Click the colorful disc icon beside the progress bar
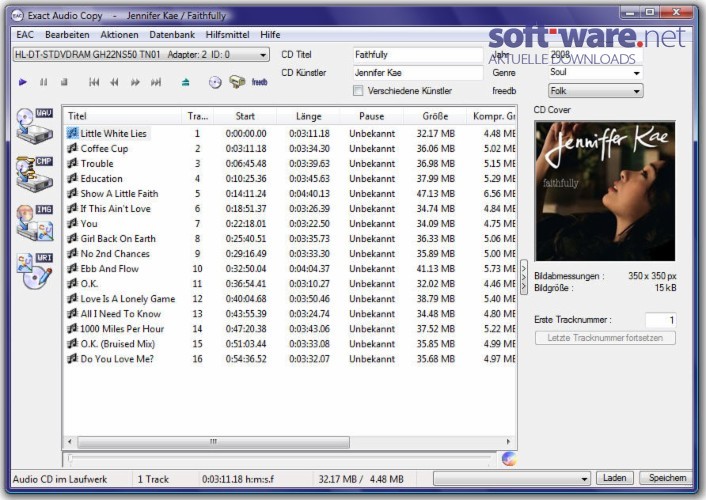 [x=509, y=459]
